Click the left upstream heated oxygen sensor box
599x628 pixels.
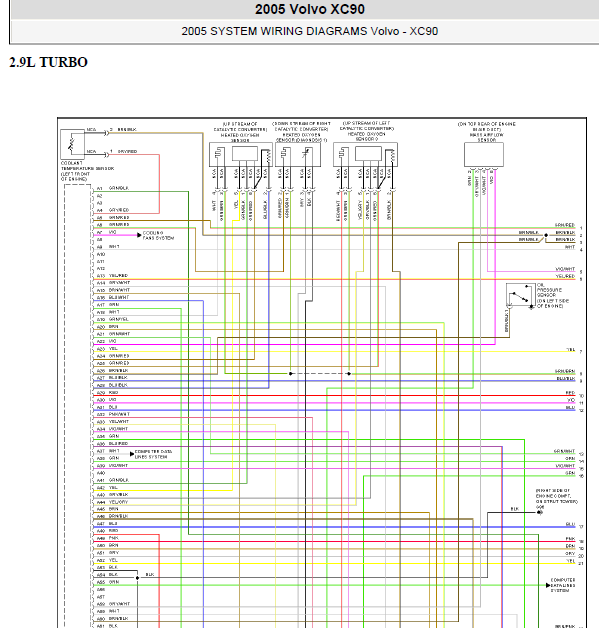366,155
